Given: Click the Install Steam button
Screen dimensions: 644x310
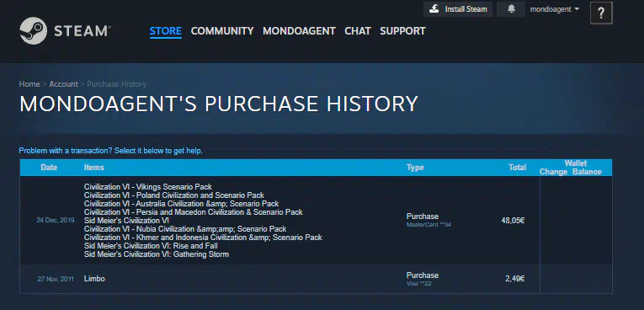Looking at the screenshot, I should [458, 9].
